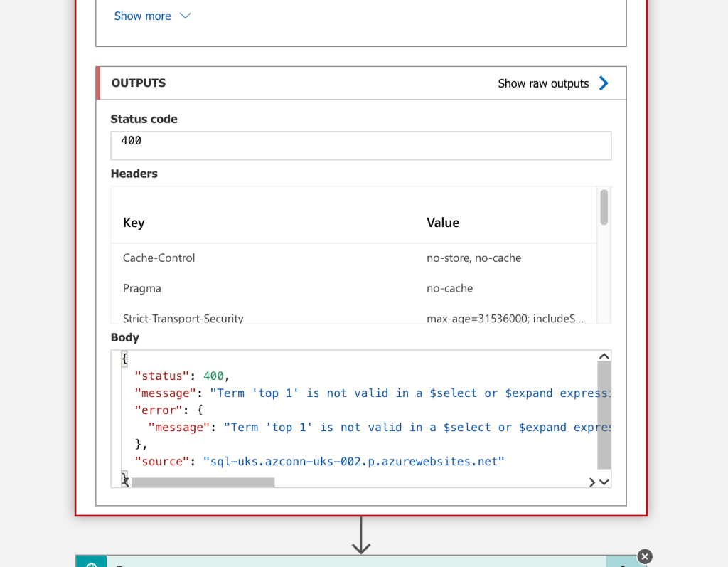
Task: Click the teal action icon of next step
Action: (92, 562)
